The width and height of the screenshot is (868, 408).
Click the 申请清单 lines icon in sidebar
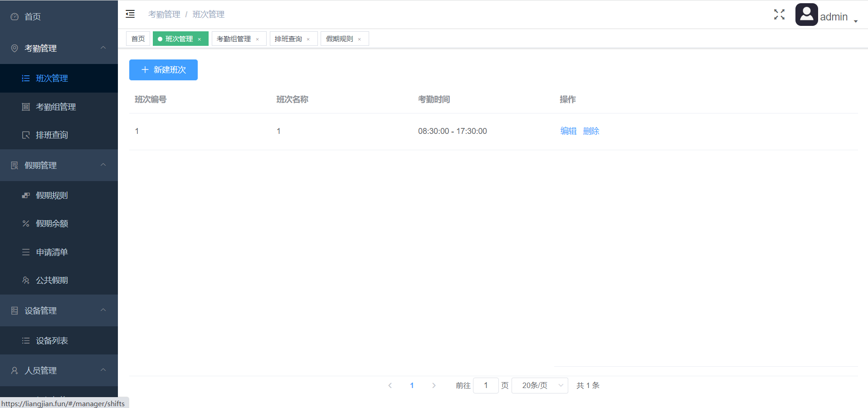(26, 252)
